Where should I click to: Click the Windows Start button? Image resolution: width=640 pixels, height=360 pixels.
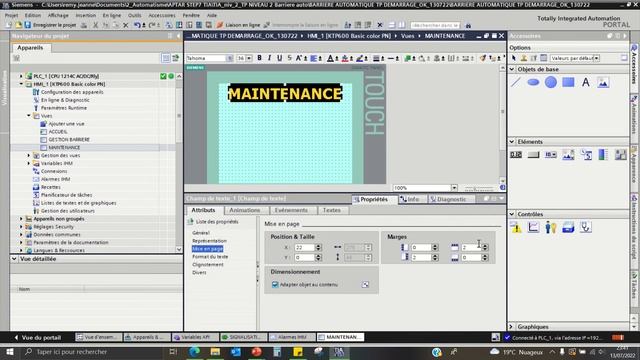(x=9, y=351)
